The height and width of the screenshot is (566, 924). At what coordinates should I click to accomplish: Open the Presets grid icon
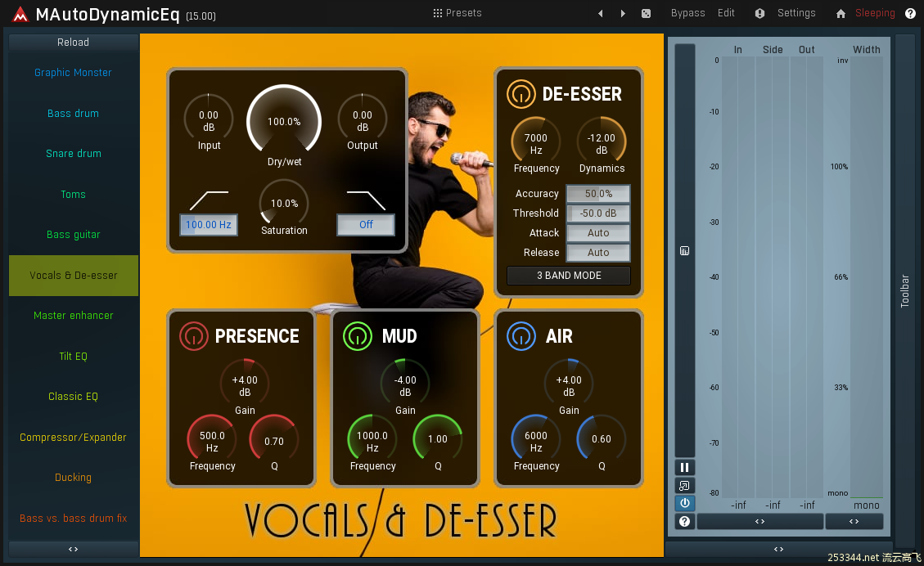tap(437, 13)
